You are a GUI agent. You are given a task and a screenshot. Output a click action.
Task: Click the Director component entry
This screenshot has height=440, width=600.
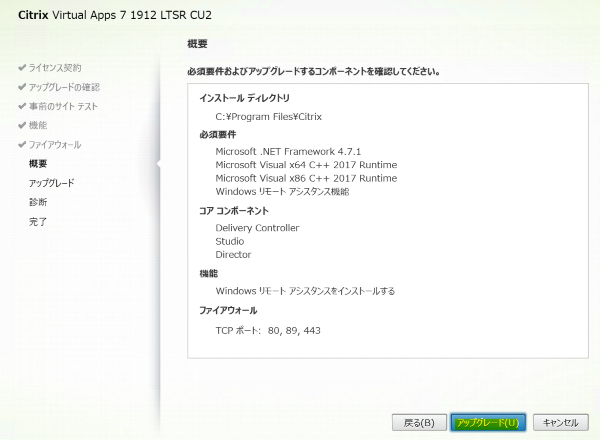click(233, 255)
